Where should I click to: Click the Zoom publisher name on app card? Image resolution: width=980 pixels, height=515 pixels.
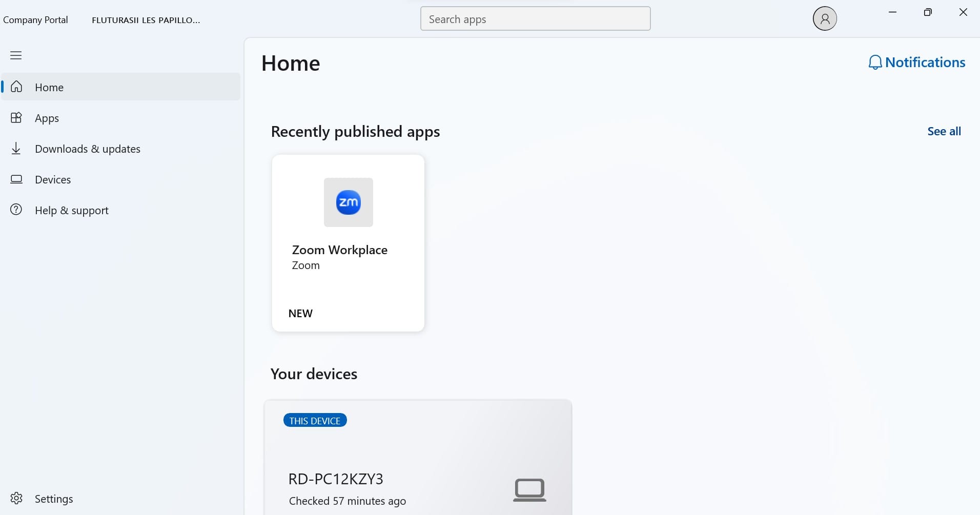point(306,265)
